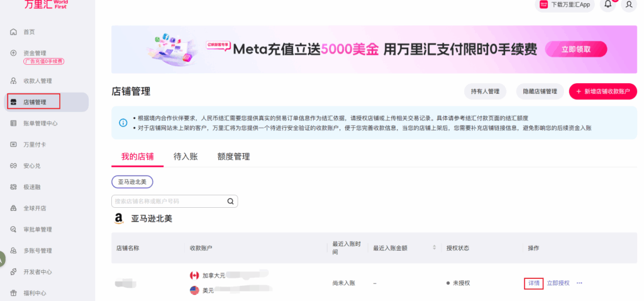Click the 新增店铺收款账户 button
The height and width of the screenshot is (301, 644).
tap(602, 91)
